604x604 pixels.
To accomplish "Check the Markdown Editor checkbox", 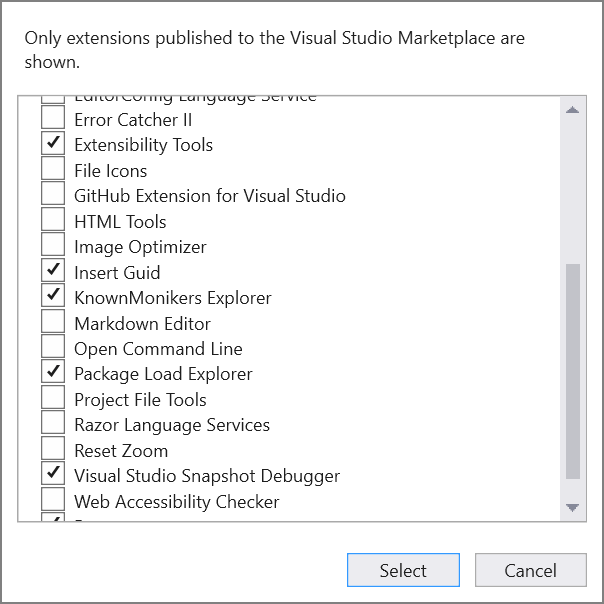I will tap(53, 321).
